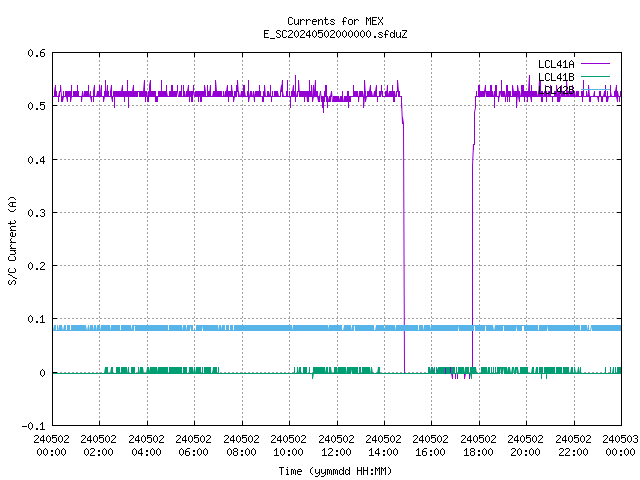Click the x-axis tick 240502 02:00
The image size is (640, 480).
point(98,445)
